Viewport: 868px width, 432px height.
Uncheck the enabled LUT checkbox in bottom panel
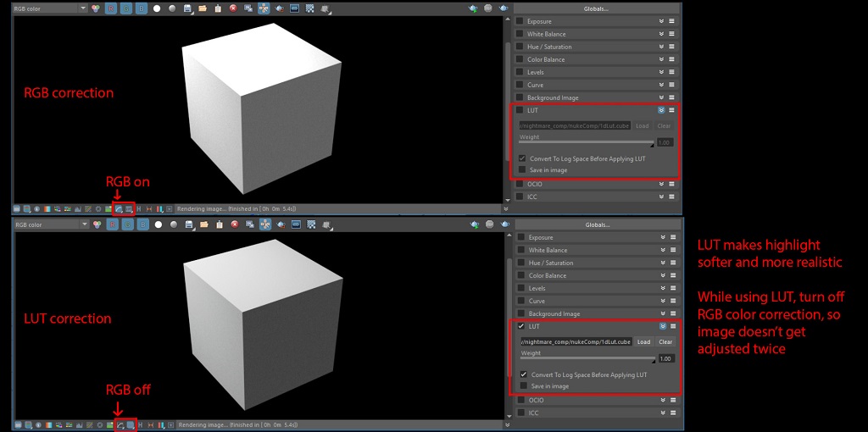click(x=520, y=326)
